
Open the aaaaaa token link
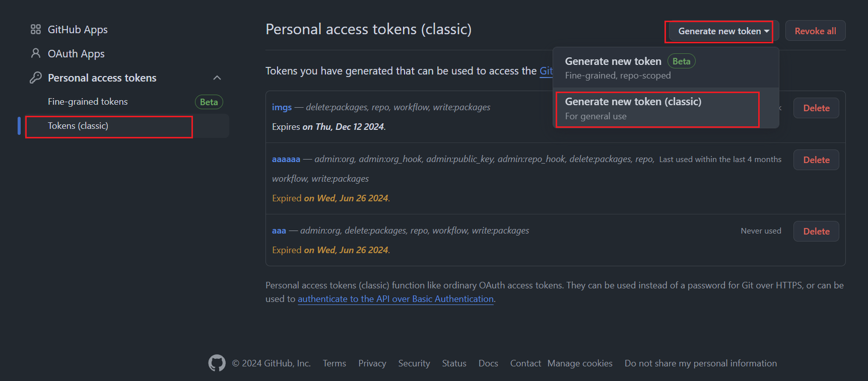(x=286, y=159)
